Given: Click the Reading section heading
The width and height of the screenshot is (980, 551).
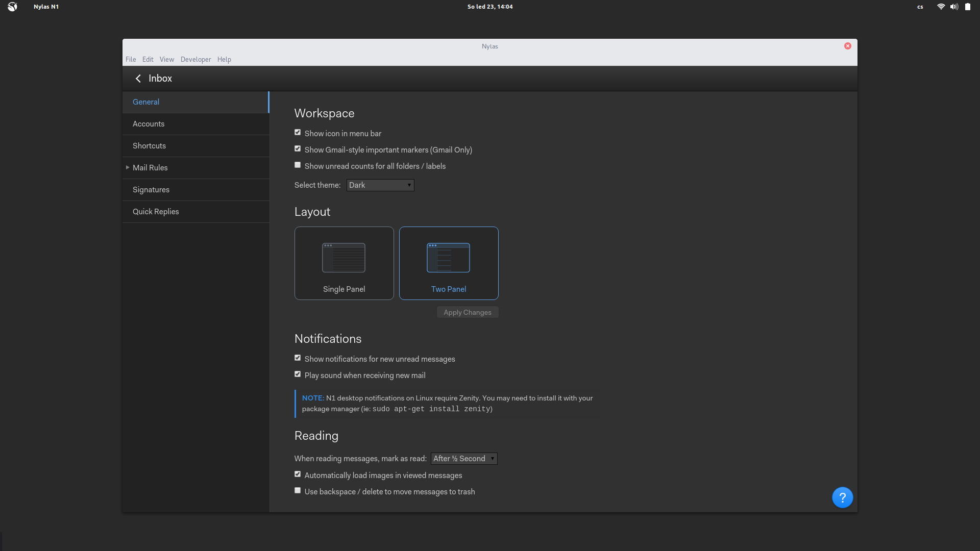Looking at the screenshot, I should point(316,436).
